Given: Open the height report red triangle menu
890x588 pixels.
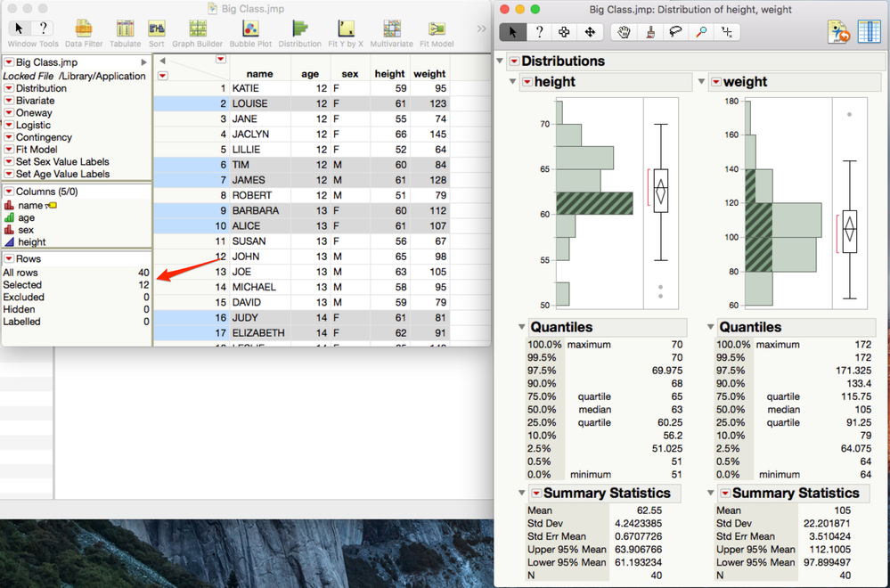Looking at the screenshot, I should (x=527, y=82).
